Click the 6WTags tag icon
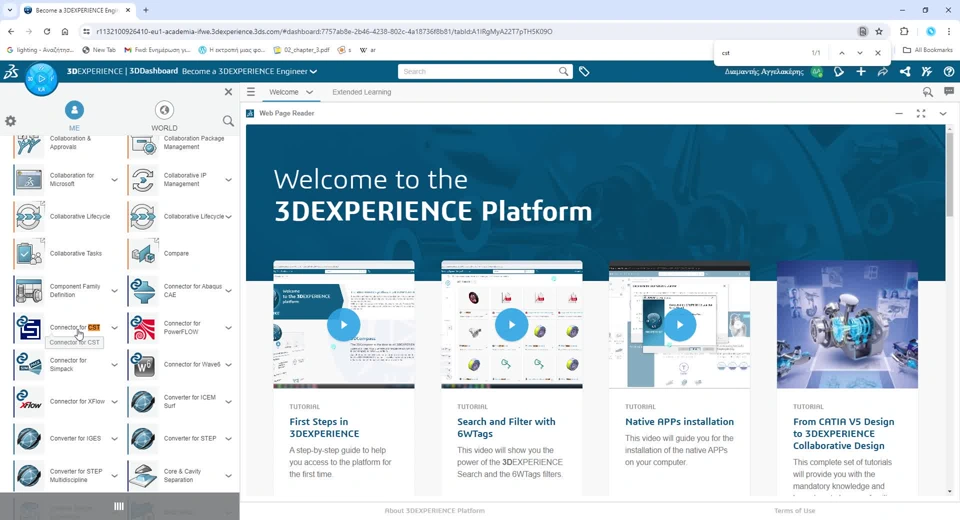Viewport: 960px width, 520px height. (584, 72)
